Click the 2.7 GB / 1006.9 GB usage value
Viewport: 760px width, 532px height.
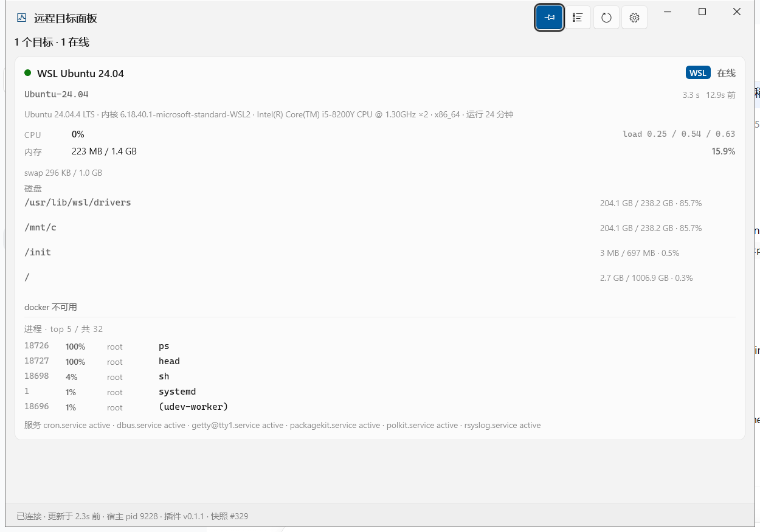click(x=646, y=278)
